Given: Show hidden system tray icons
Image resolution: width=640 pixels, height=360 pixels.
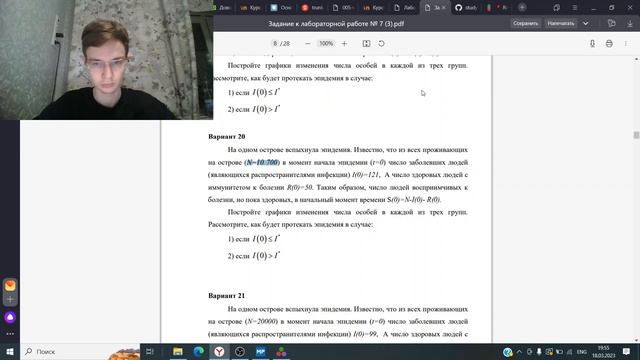Looking at the screenshot, I should (x=519, y=351).
